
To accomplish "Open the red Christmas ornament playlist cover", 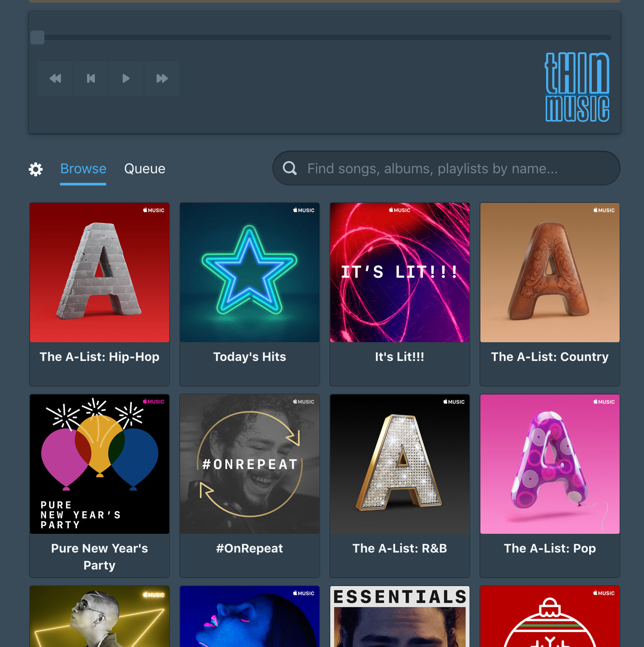I will (x=550, y=617).
